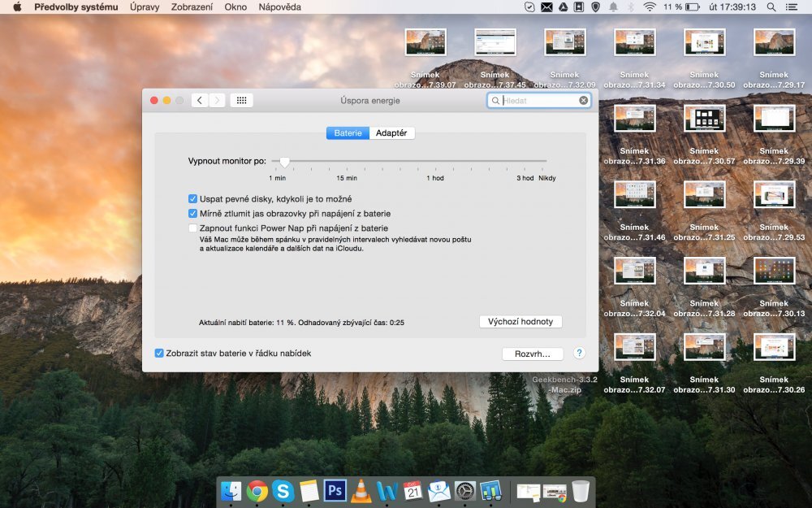The width and height of the screenshot is (812, 508).
Task: Click the Wi-Fi icon in the menu bar
Action: coord(650,7)
